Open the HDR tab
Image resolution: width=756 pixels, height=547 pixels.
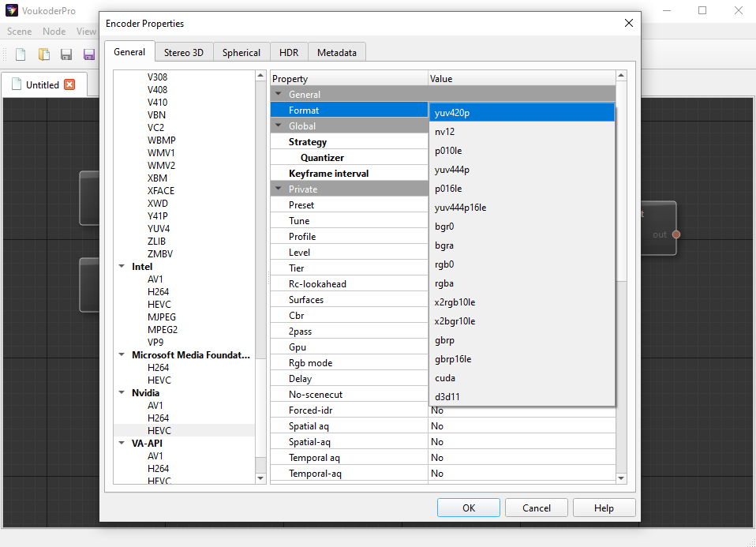click(289, 53)
